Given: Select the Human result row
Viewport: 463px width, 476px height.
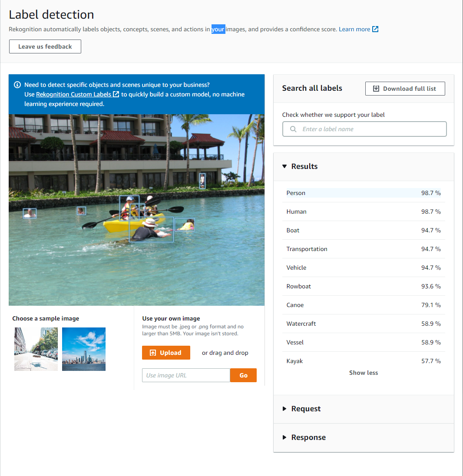Looking at the screenshot, I should tap(364, 212).
